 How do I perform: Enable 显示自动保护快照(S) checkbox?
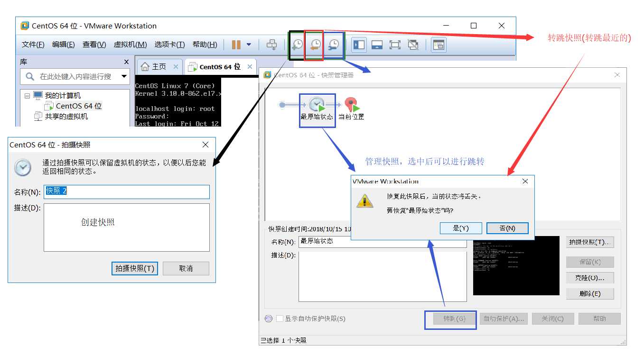click(280, 319)
